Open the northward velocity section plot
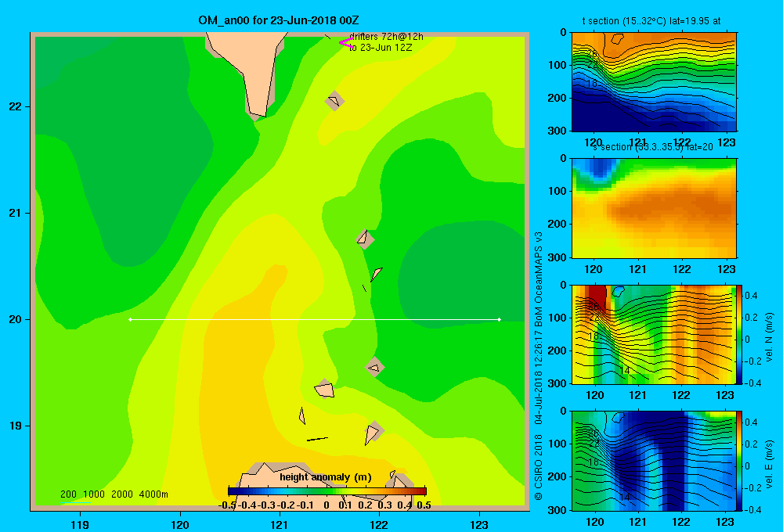783x532 pixels. 654,334
